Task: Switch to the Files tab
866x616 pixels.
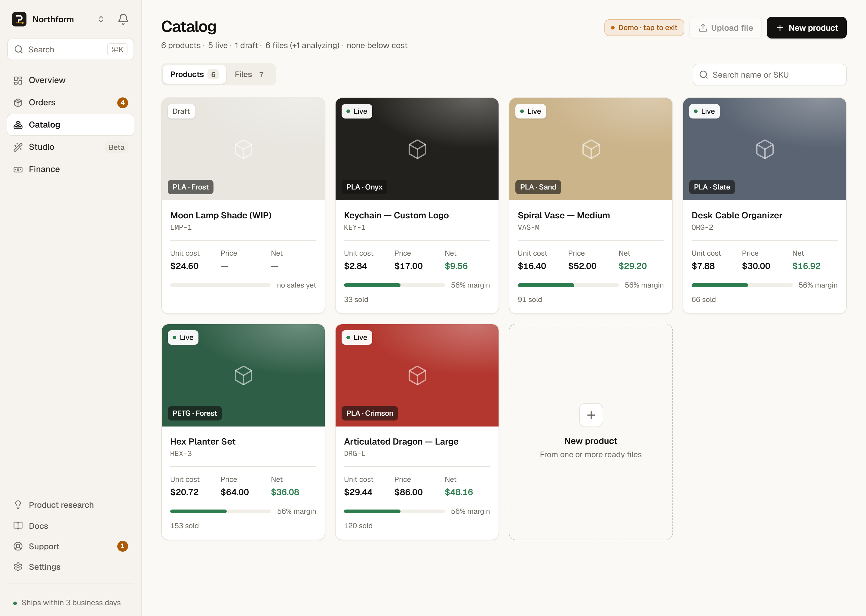Action: (250, 74)
